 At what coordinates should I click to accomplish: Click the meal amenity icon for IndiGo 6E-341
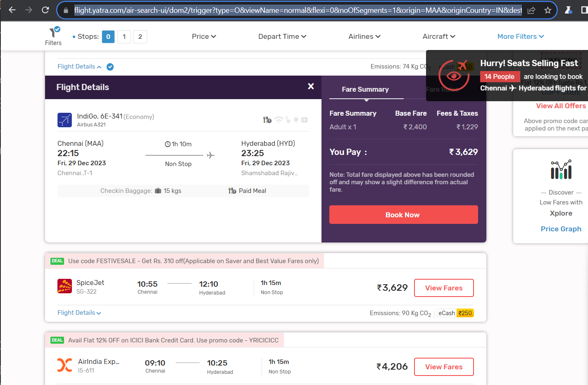267,120
